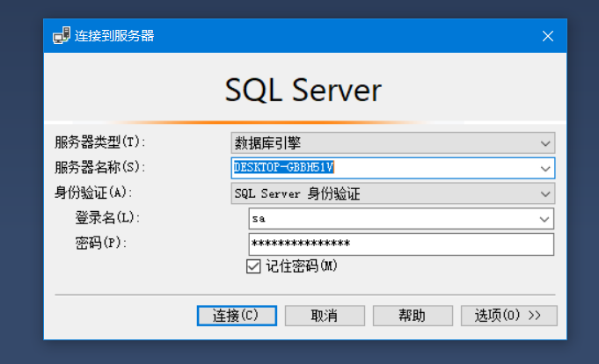Click the 身份验证(A) label
599x364 pixels.
pos(93,193)
